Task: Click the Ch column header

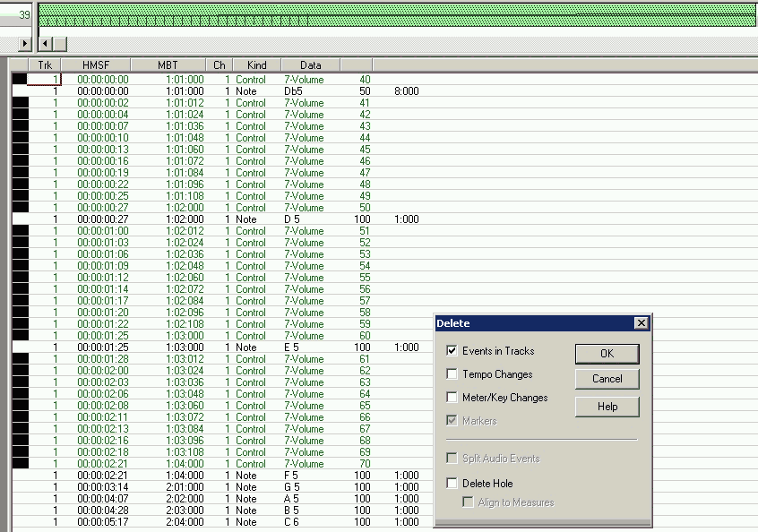Action: tap(220, 65)
